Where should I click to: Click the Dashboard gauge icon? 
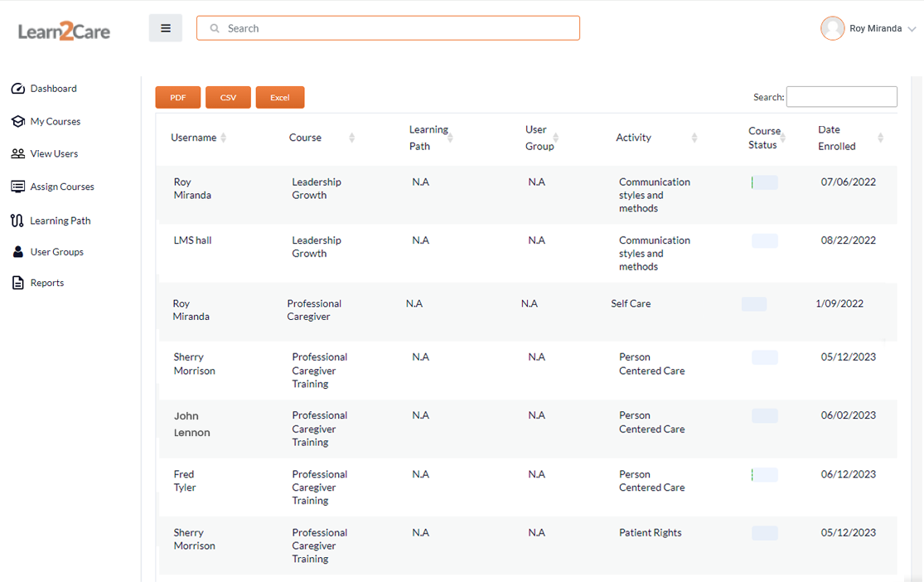point(17,89)
